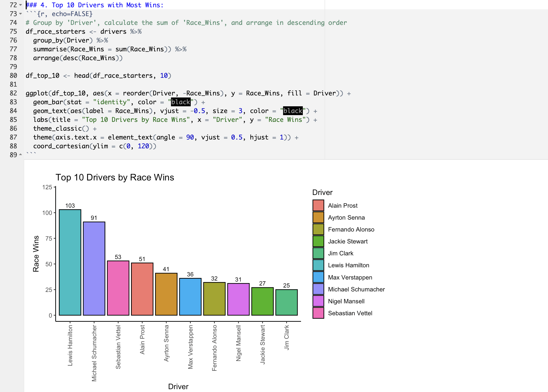Place cursor on heading 'Top 10 Drivers with Most Wins'
The height and width of the screenshot is (392, 548).
(x=107, y=5)
